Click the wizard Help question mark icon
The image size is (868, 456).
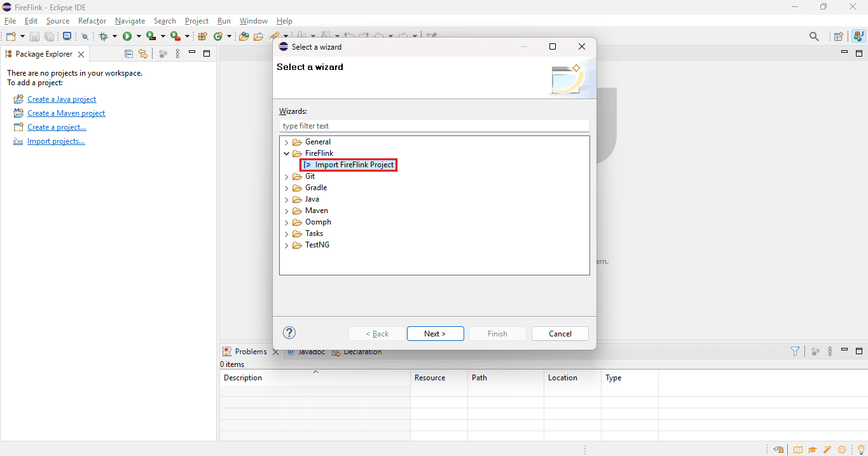289,333
